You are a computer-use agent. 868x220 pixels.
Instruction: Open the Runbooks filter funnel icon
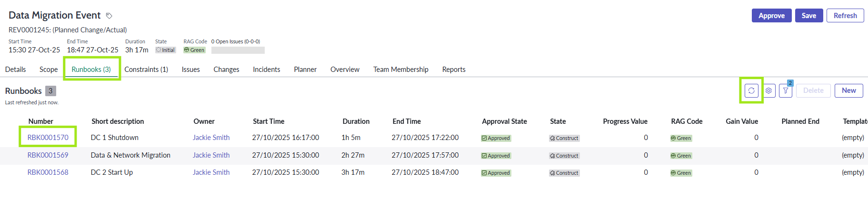point(786,90)
